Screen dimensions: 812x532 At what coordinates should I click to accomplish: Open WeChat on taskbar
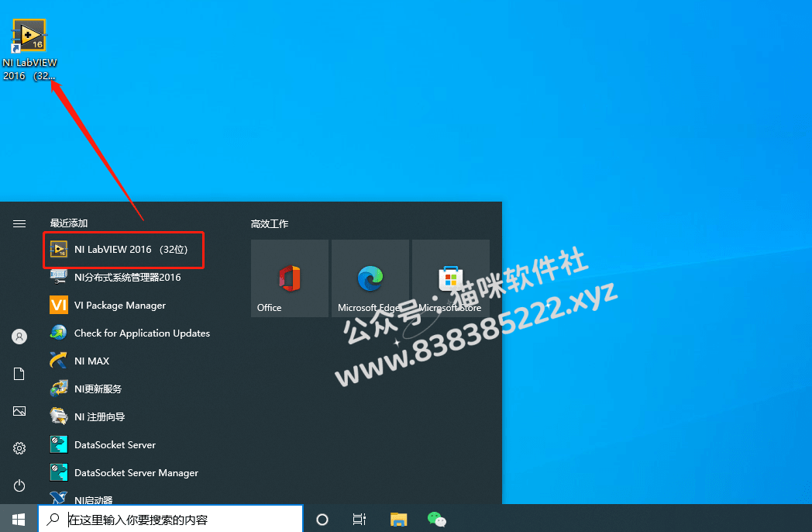pos(436,519)
